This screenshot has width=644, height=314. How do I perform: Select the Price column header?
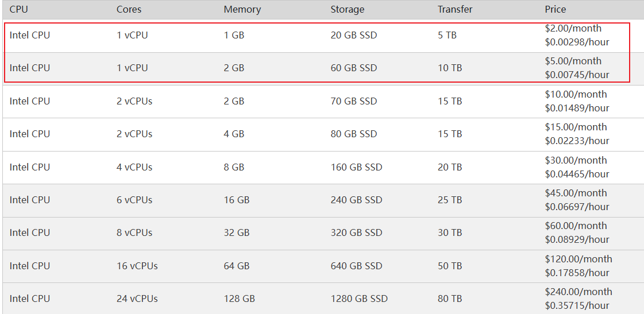[x=555, y=9]
